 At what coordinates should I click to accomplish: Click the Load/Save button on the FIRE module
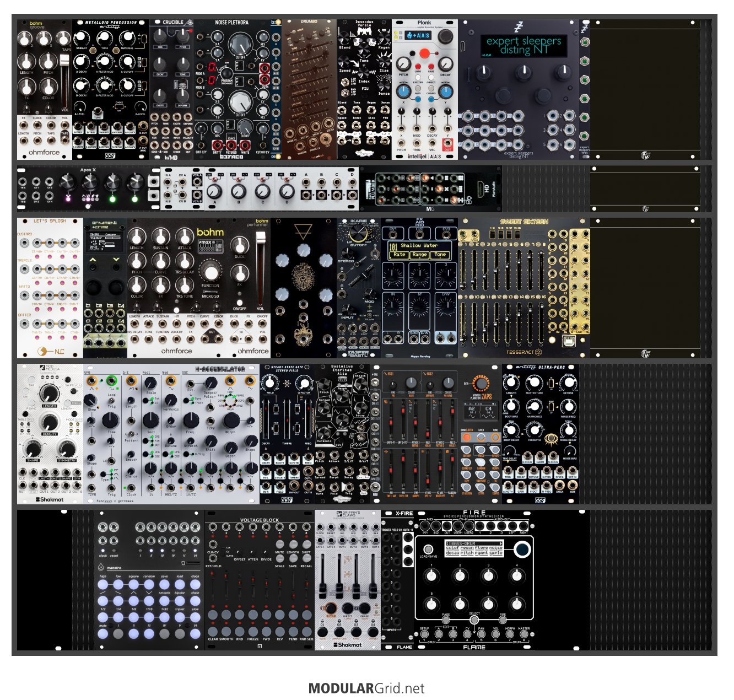pyautogui.click(x=428, y=549)
